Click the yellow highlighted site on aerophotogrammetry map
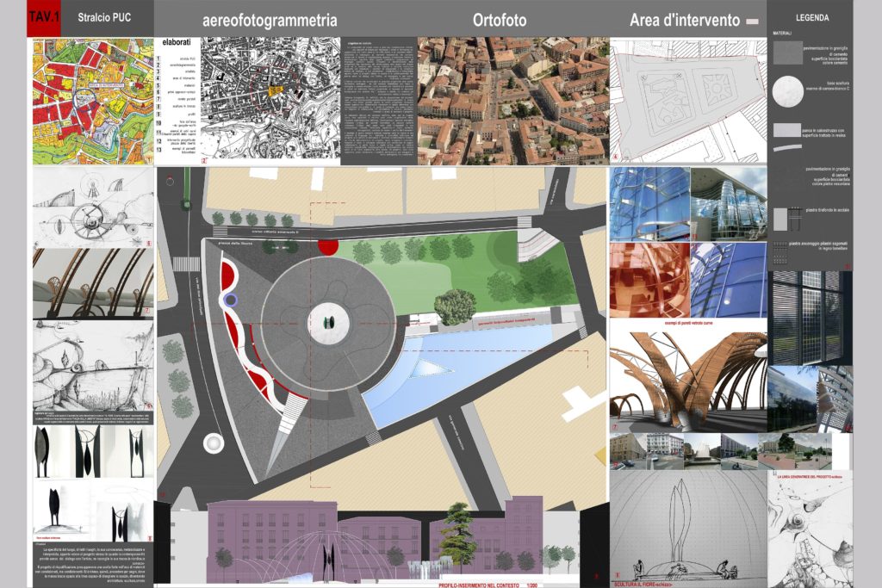882x588 pixels. click(275, 91)
